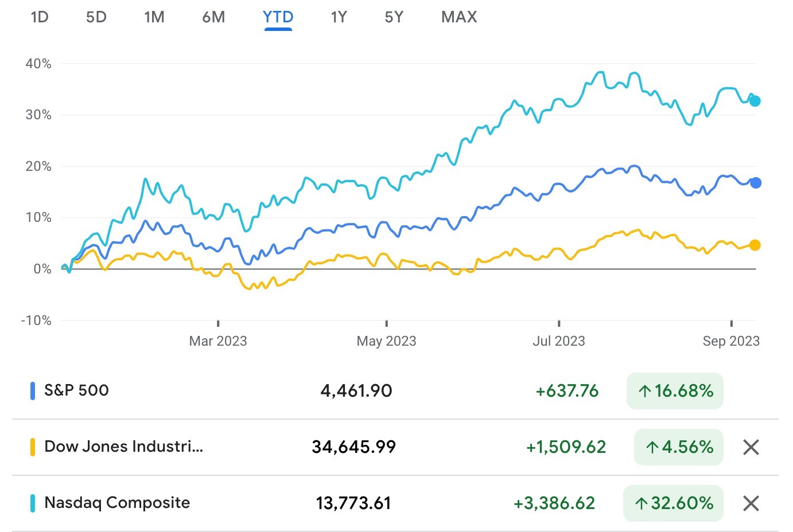Select the MAX time range tab
Image resolution: width=793 pixels, height=532 pixels.
(x=459, y=17)
